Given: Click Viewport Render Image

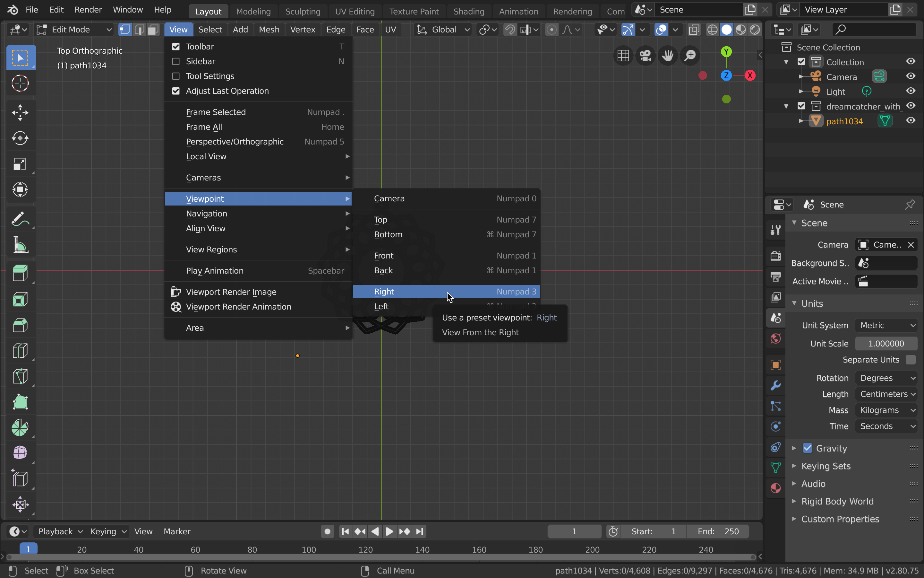Looking at the screenshot, I should pyautogui.click(x=259, y=292).
